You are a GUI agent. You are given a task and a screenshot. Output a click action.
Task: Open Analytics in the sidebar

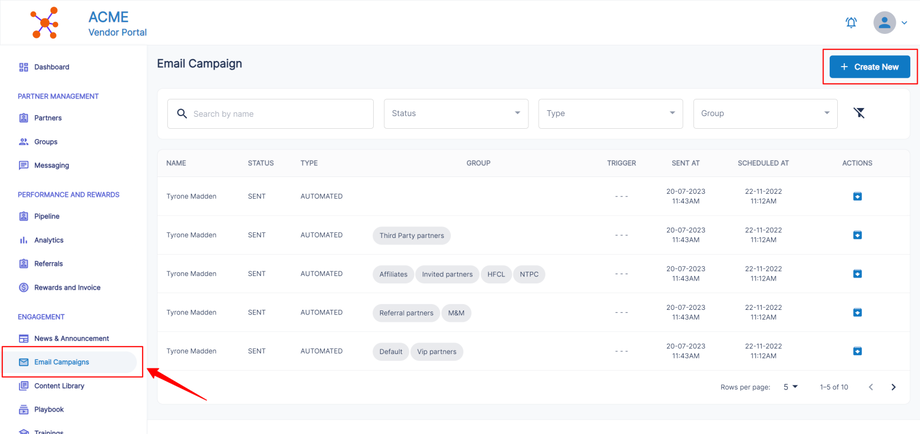[x=48, y=240]
